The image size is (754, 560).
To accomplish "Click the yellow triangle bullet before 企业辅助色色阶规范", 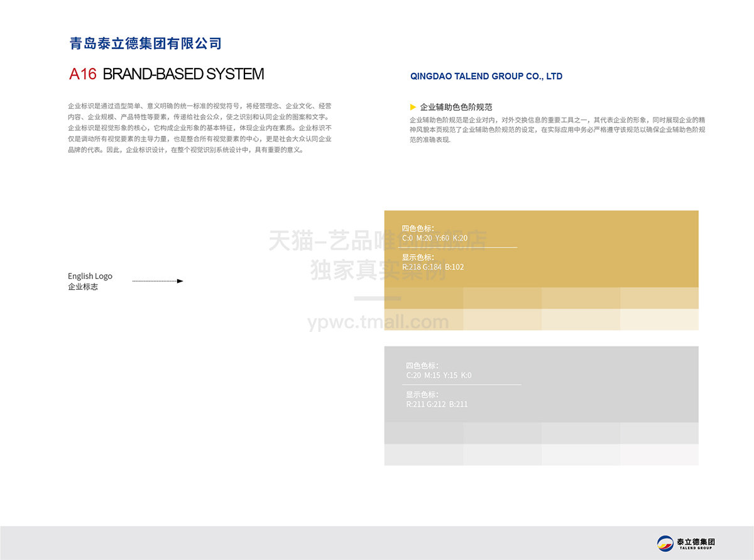I will (x=412, y=107).
